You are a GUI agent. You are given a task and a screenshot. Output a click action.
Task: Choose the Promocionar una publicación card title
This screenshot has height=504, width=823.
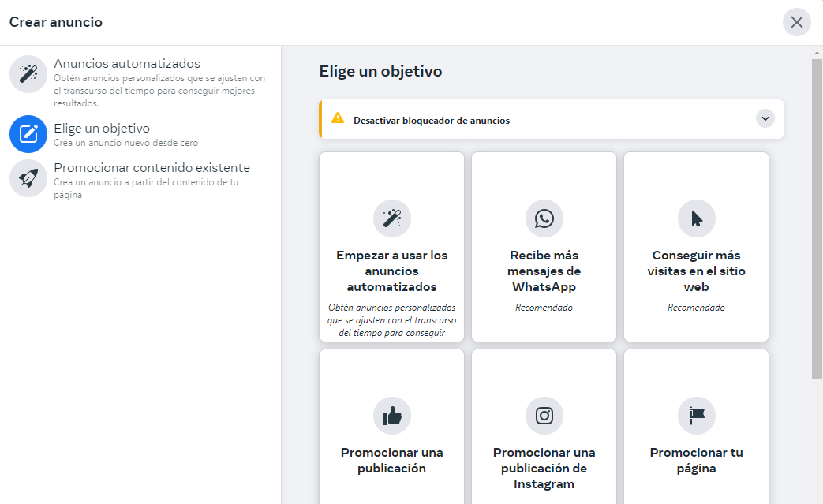coord(392,460)
